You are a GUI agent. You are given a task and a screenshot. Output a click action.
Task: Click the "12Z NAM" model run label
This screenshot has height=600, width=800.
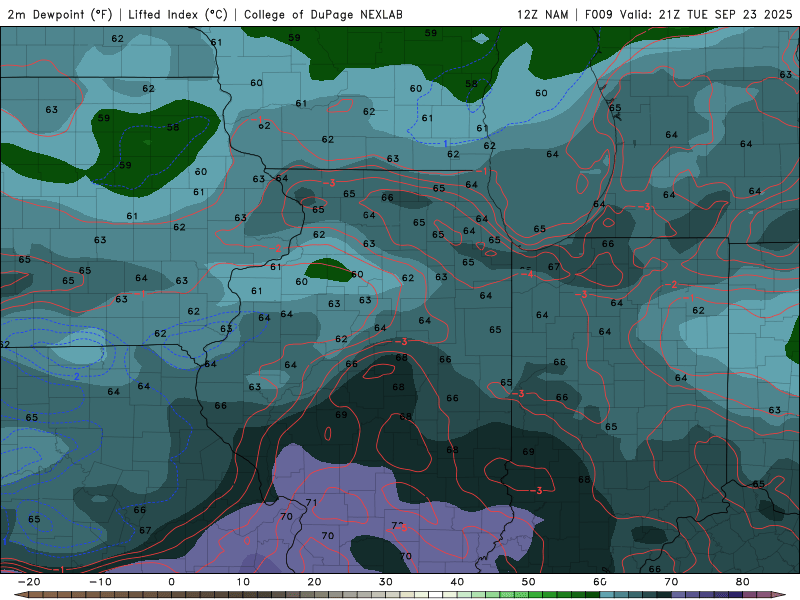542,14
